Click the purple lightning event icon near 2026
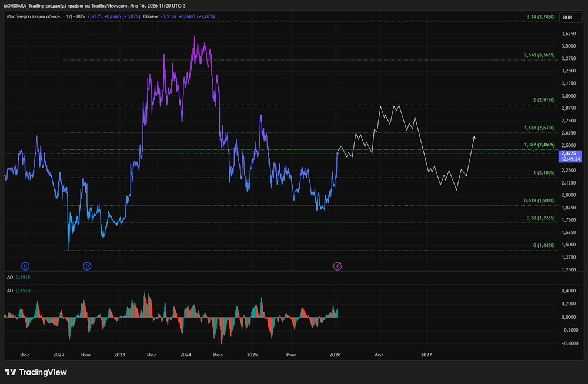This screenshot has width=588, height=384. point(338,266)
